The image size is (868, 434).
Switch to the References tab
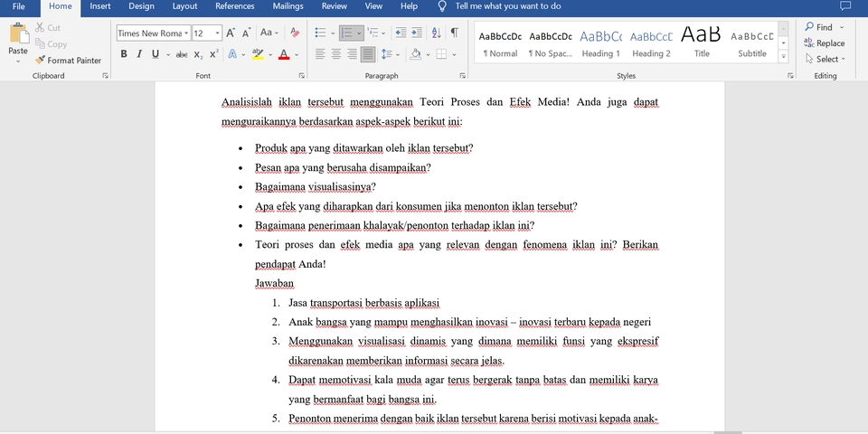(x=235, y=6)
